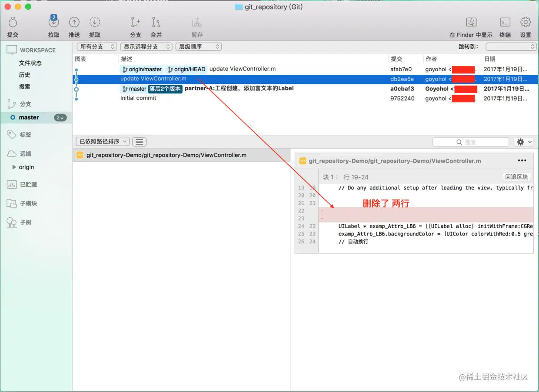Click the subtrees (子树) sidebar icon
This screenshot has width=539, height=392.
coord(12,223)
